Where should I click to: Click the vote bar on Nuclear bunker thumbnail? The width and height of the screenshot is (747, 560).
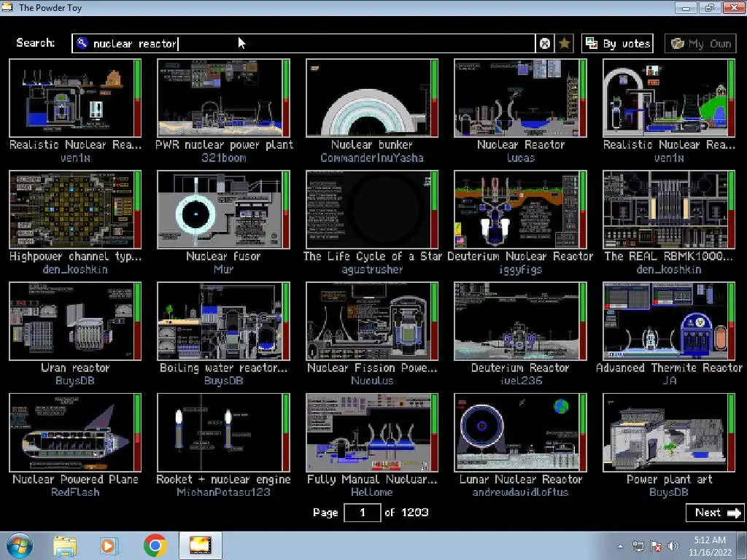tap(435, 98)
